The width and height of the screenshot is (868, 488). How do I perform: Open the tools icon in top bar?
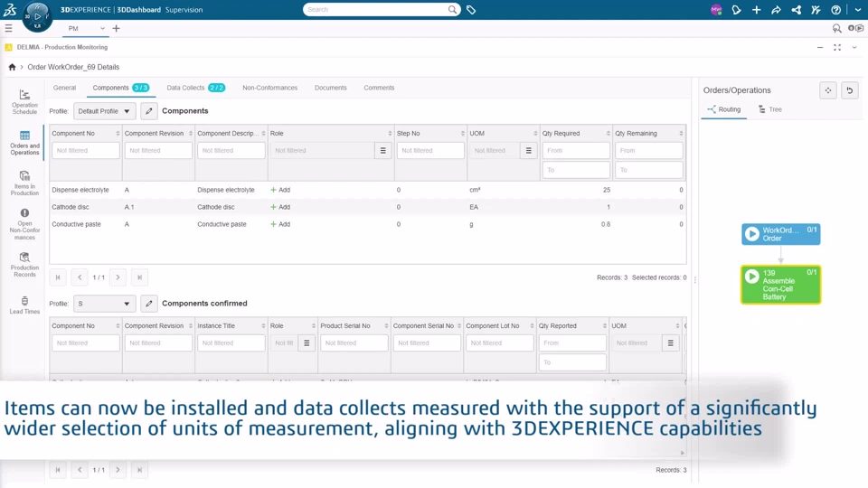point(816,10)
